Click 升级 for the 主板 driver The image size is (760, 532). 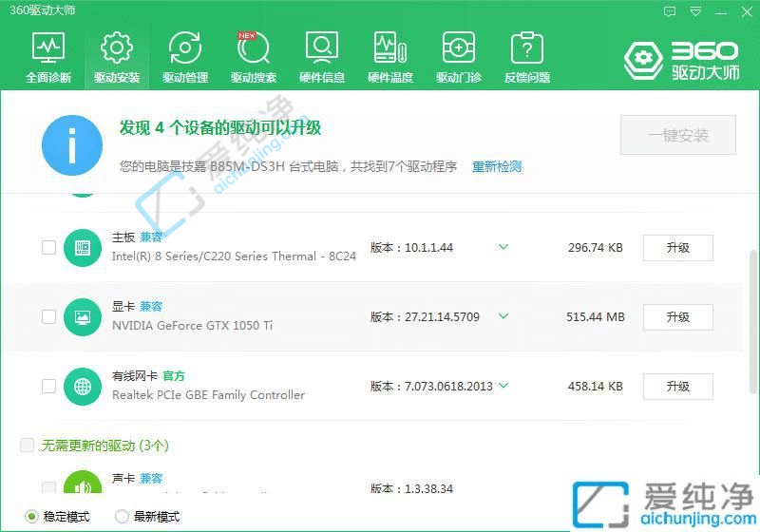point(678,248)
